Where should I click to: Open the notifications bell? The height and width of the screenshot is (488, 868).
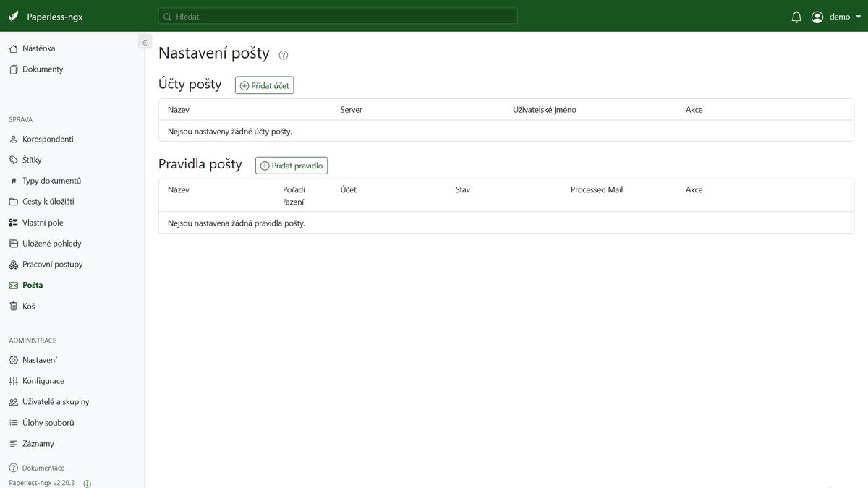796,17
